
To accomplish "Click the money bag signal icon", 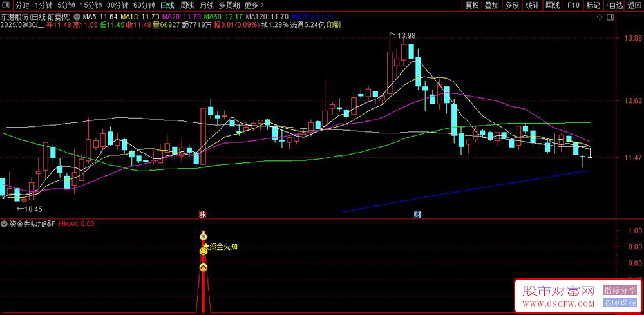I will pyautogui.click(x=204, y=236).
